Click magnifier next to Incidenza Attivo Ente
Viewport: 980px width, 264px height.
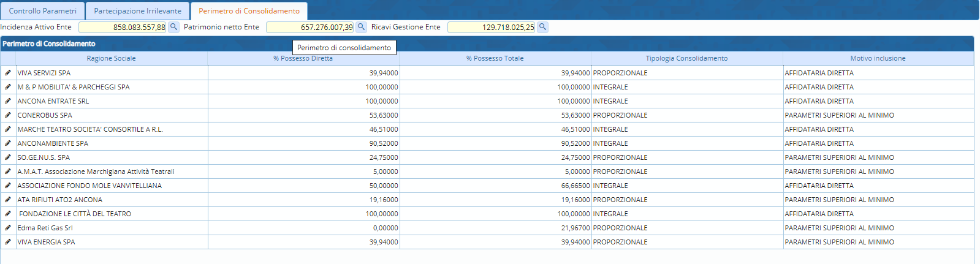pyautogui.click(x=173, y=27)
